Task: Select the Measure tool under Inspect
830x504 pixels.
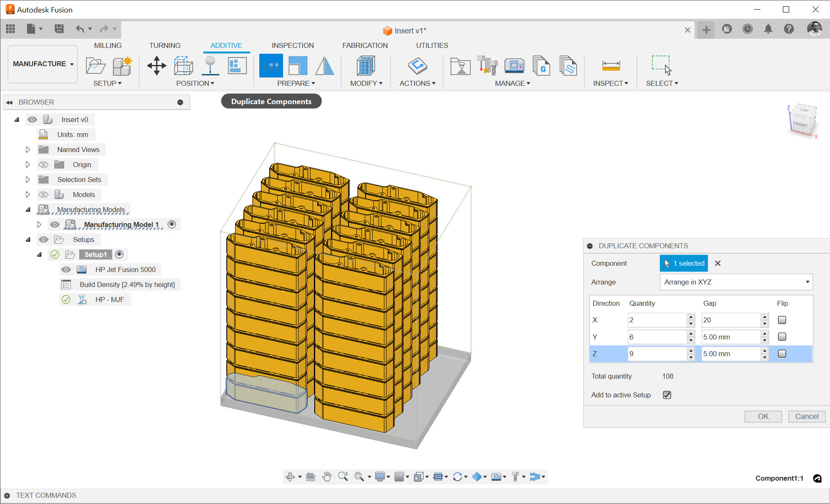Action: pyautogui.click(x=611, y=65)
